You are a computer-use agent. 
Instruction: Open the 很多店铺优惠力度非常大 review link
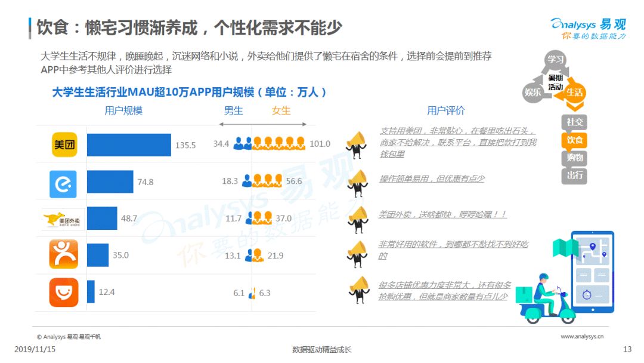(445, 291)
